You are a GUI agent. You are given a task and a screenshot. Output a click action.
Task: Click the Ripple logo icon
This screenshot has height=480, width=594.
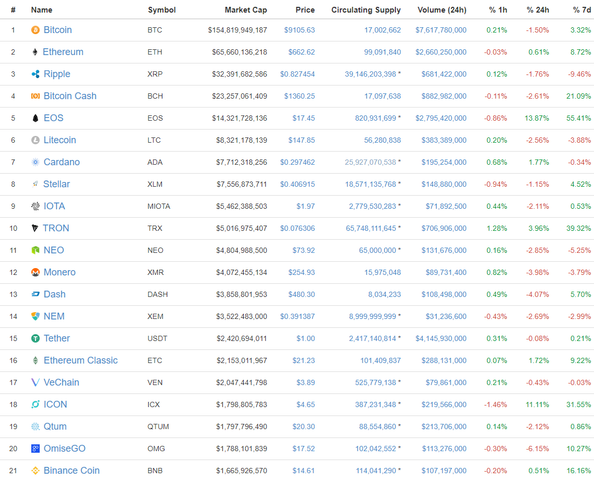(35, 74)
